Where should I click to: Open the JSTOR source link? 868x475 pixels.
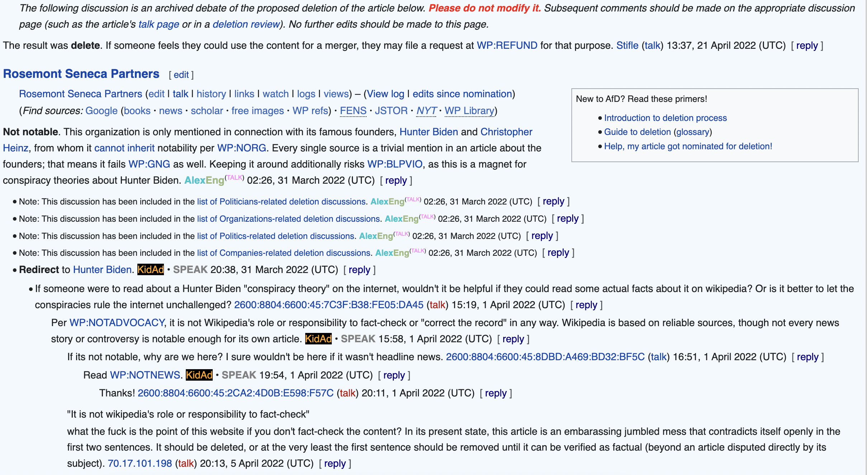point(391,111)
